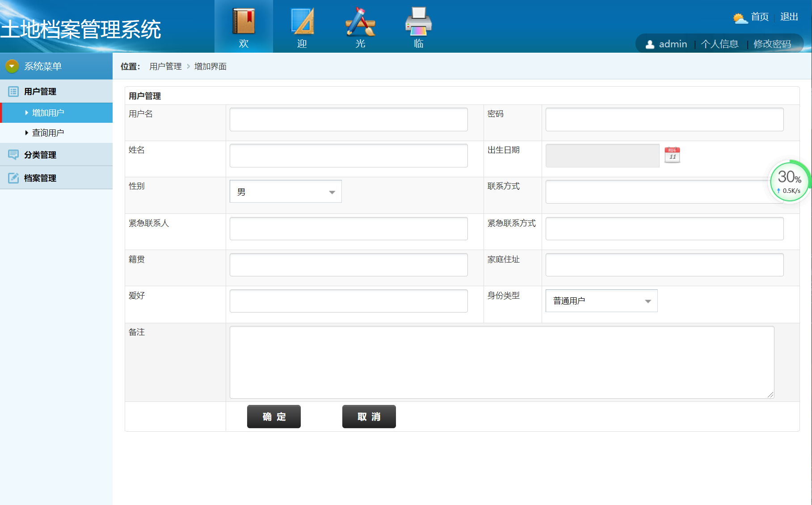Click the 档案管理 edit icon in sidebar
This screenshot has width=812, height=505.
click(x=13, y=178)
